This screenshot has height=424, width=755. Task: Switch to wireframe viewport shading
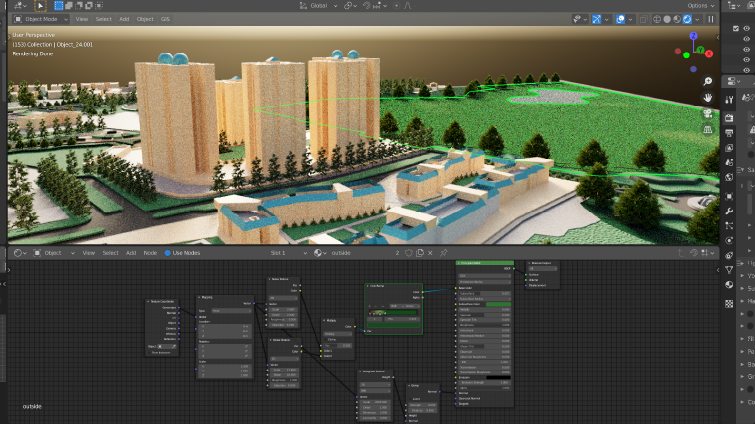click(656, 19)
